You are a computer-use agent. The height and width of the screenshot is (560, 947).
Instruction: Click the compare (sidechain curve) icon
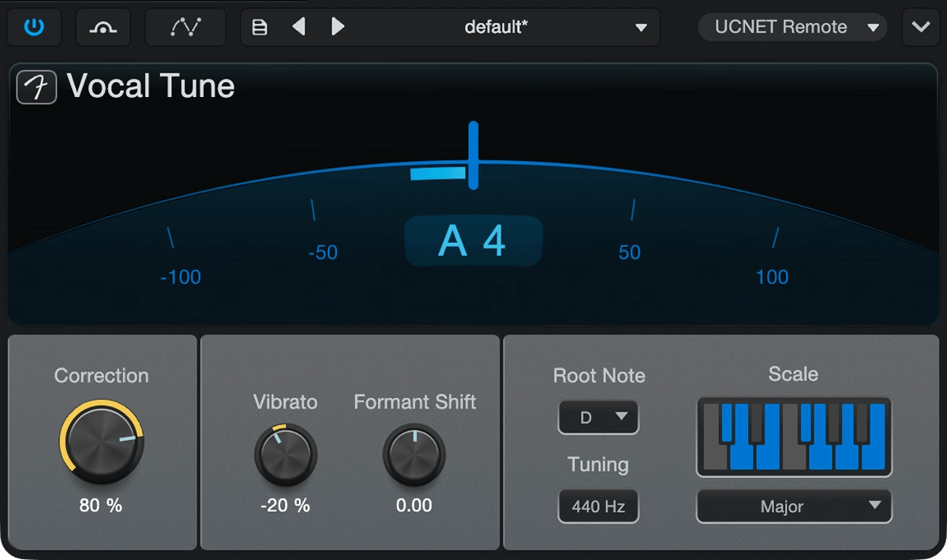tap(103, 27)
